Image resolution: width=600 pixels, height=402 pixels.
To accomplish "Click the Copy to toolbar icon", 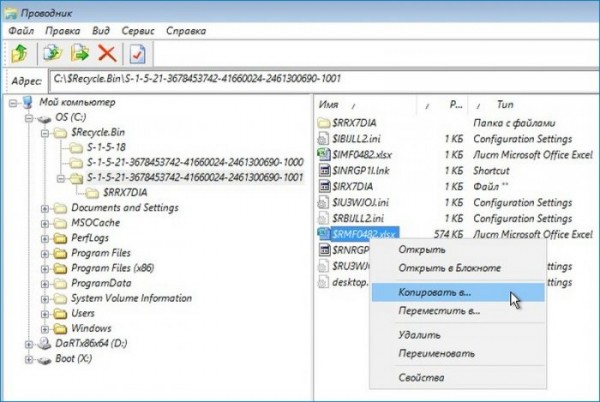I will pos(52,53).
